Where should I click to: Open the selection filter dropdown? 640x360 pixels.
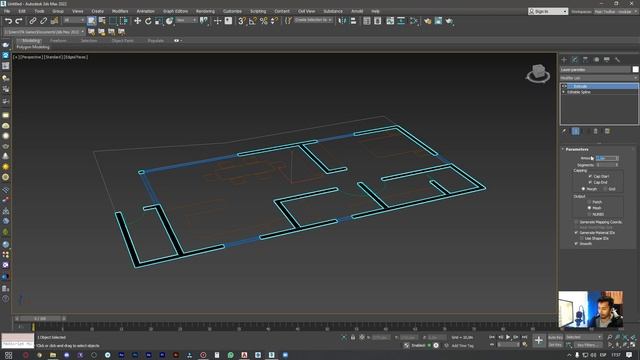(x=74, y=20)
